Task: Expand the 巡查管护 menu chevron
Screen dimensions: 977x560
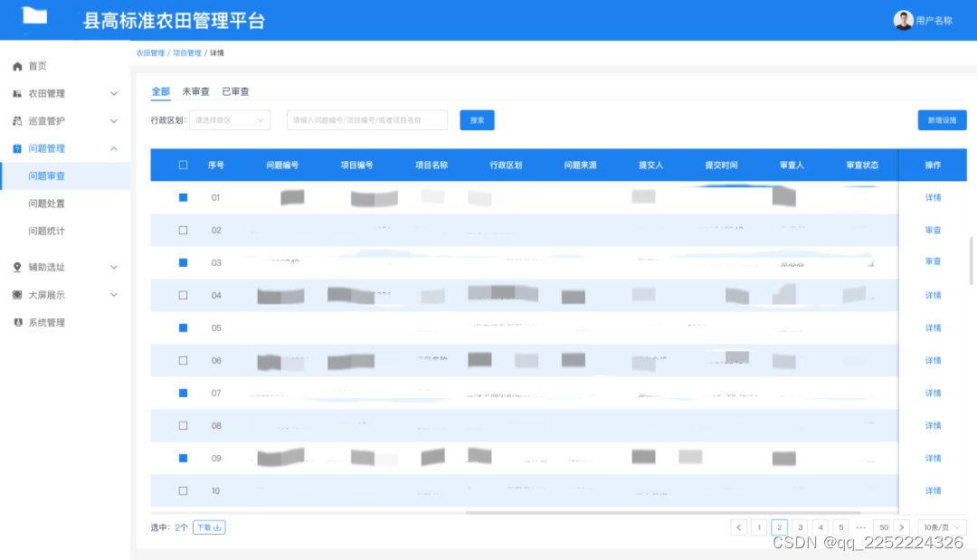Action: point(114,121)
